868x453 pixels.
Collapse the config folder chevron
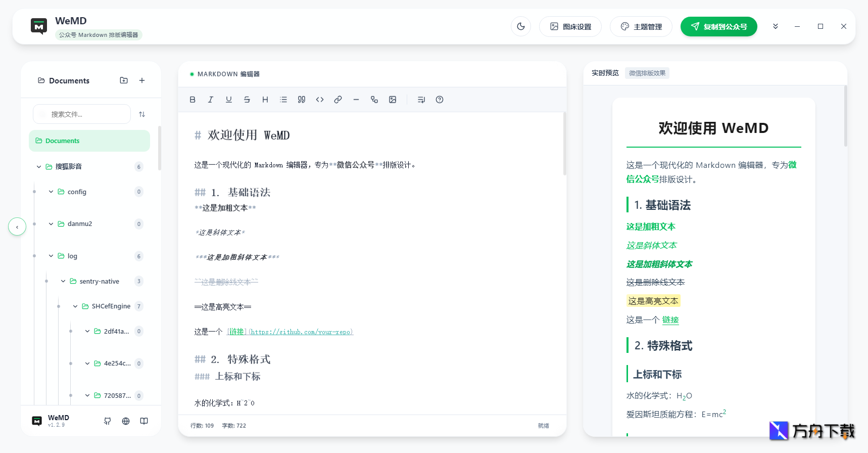coord(51,192)
